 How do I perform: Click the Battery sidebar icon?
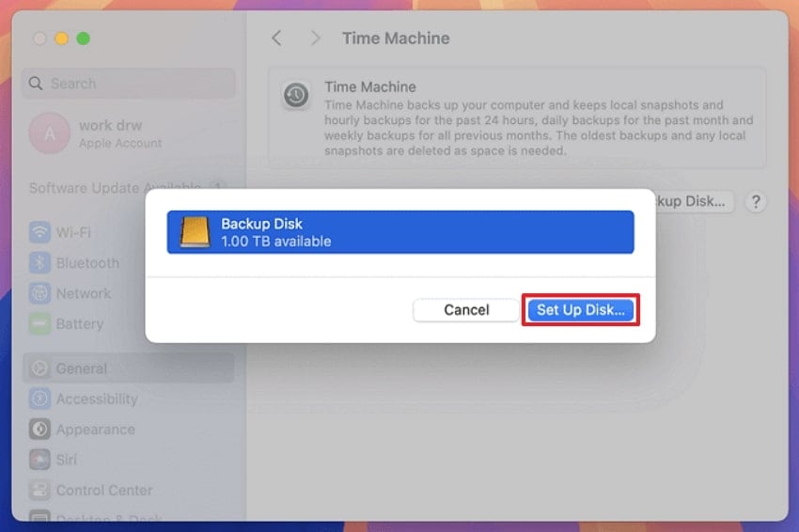pos(39,324)
